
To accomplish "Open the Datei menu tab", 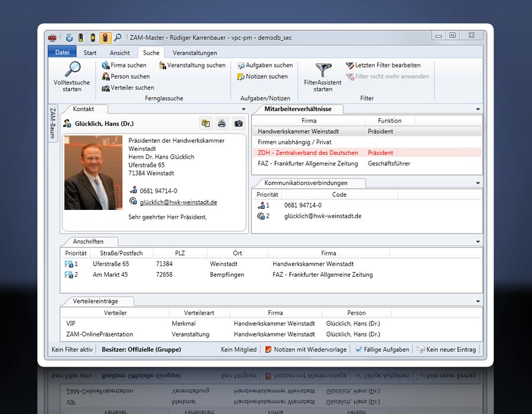I will 62,52.
